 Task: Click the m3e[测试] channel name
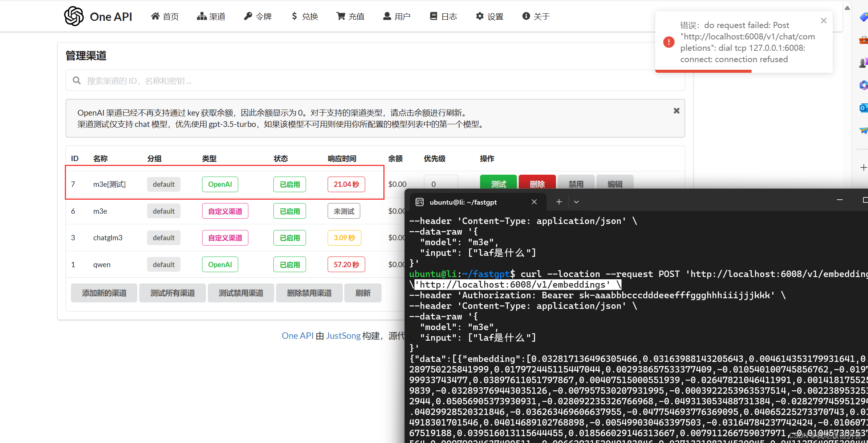pyautogui.click(x=110, y=185)
